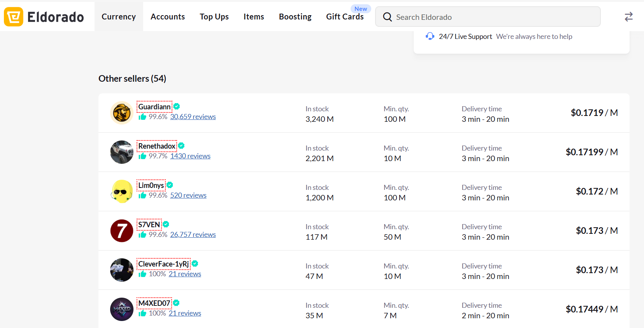Click the Items navigation item
644x328 pixels.
[254, 17]
